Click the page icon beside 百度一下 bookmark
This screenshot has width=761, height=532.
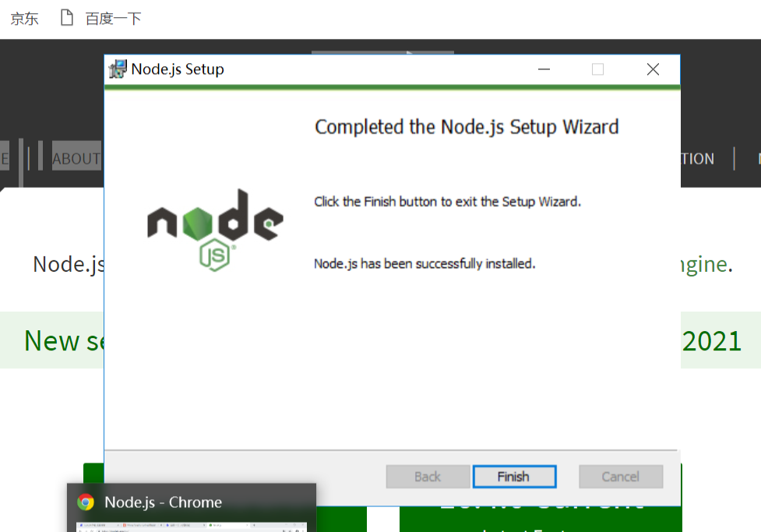click(66, 17)
